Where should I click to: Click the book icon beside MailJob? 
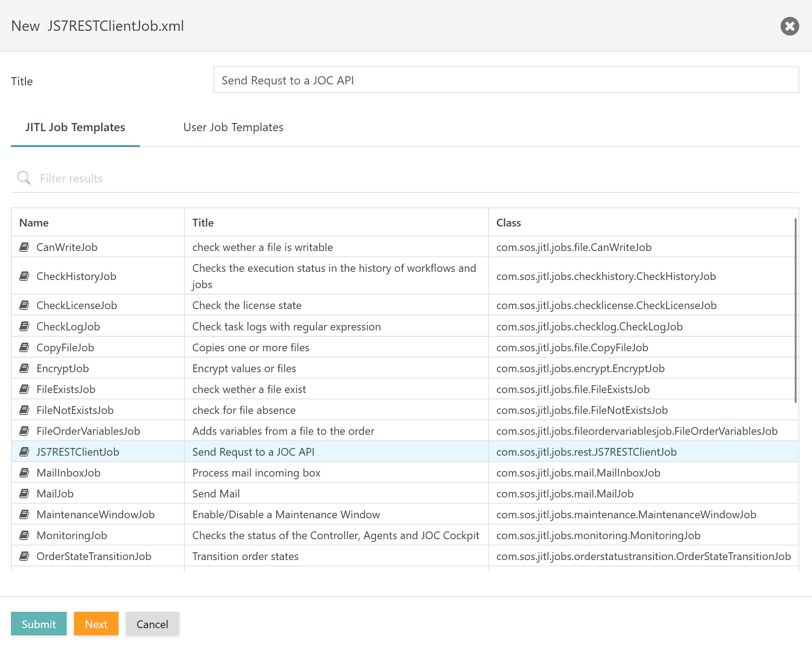click(25, 493)
